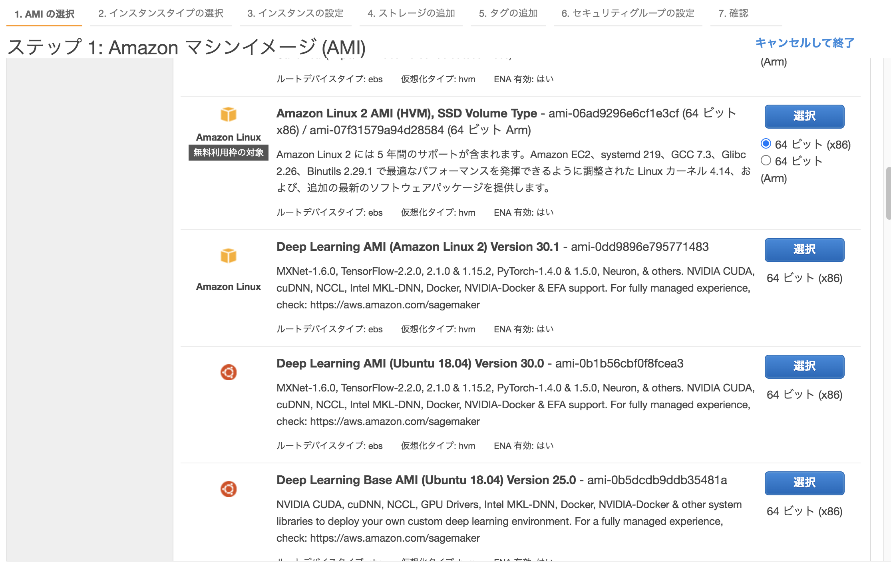Click the vertical scrollbar thumb on the right
Image resolution: width=891 pixels, height=588 pixels.
point(888,194)
